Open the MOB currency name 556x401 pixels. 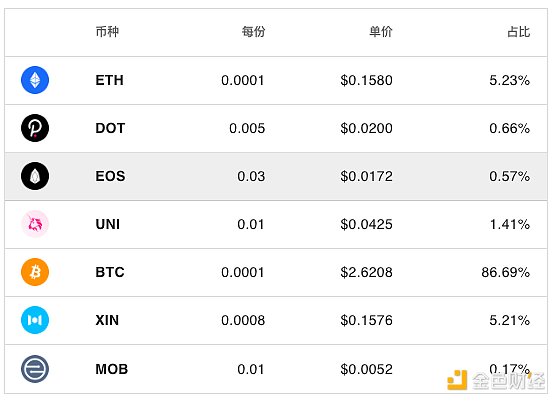pos(112,369)
